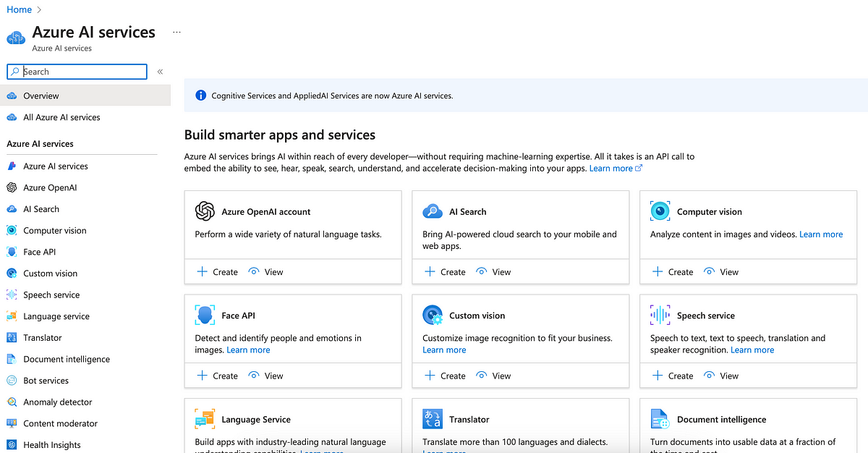Click the Anomaly detector sidebar icon

[x=12, y=402]
